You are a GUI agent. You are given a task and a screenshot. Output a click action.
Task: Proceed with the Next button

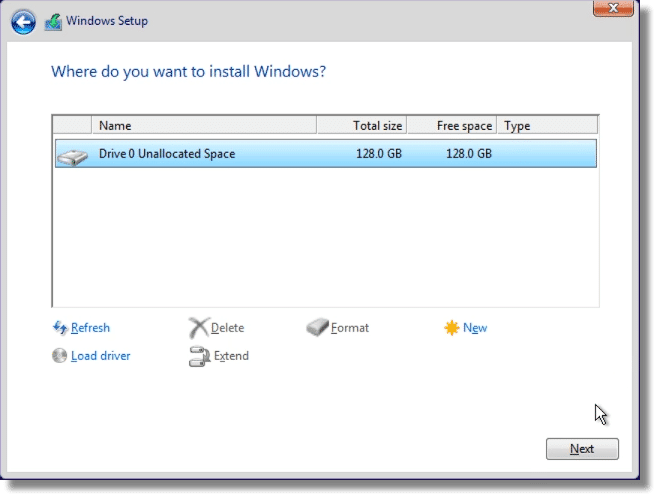[582, 449]
